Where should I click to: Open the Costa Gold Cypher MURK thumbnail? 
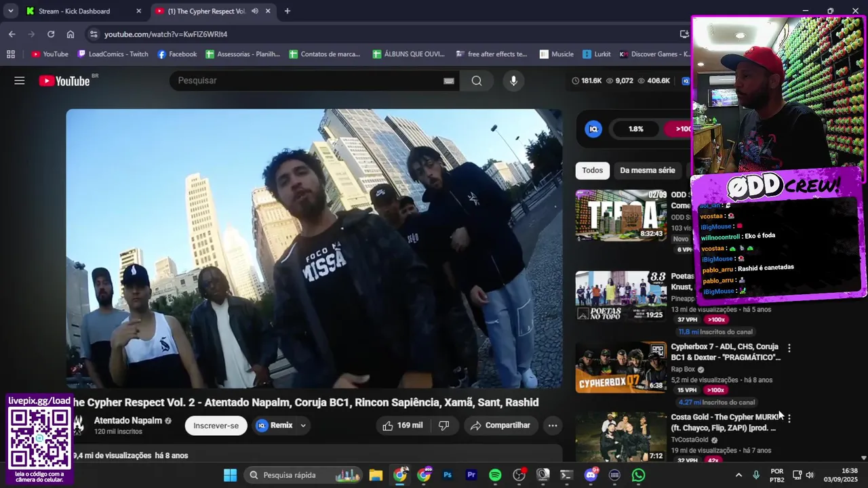(x=621, y=436)
